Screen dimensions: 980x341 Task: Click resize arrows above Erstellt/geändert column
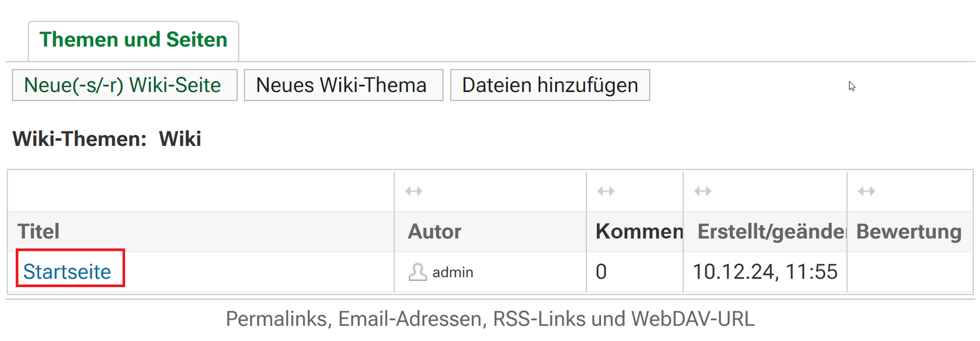click(x=703, y=191)
